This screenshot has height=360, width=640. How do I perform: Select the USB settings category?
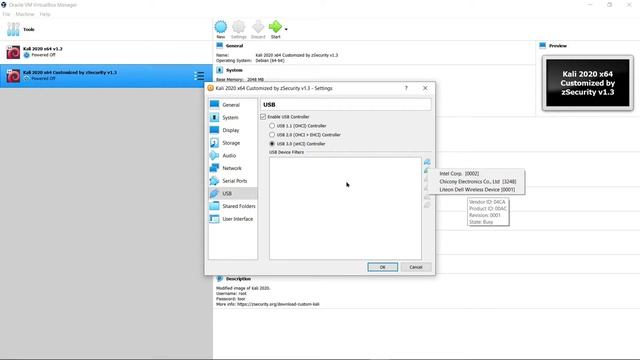click(x=233, y=193)
